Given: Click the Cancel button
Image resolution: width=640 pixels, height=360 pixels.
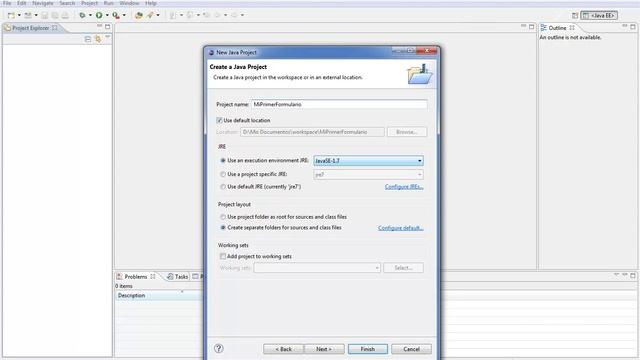Looking at the screenshot, I should click(411, 349).
